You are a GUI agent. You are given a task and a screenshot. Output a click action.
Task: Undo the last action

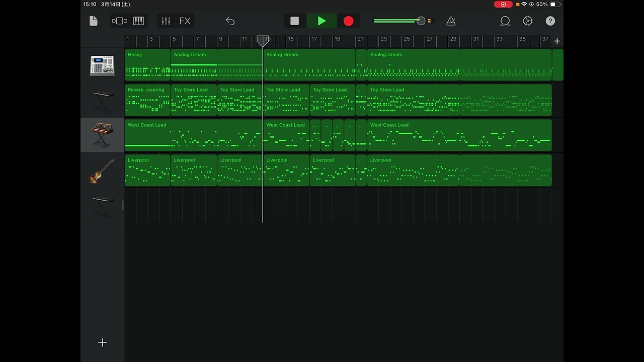coord(230,21)
